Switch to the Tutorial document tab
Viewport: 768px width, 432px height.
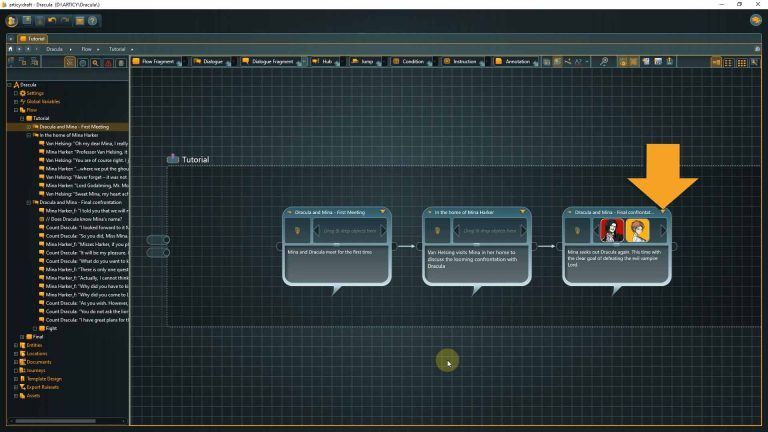pos(32,38)
